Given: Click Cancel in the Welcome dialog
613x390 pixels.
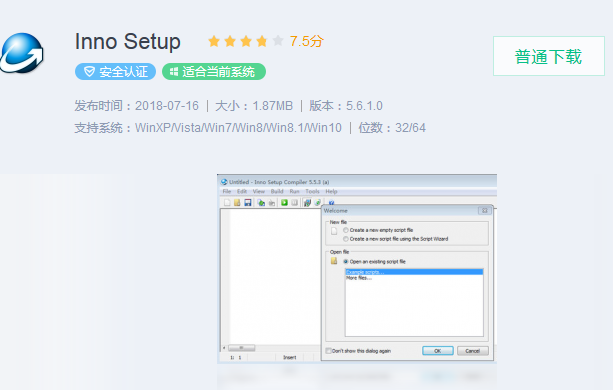Looking at the screenshot, I should (473, 351).
